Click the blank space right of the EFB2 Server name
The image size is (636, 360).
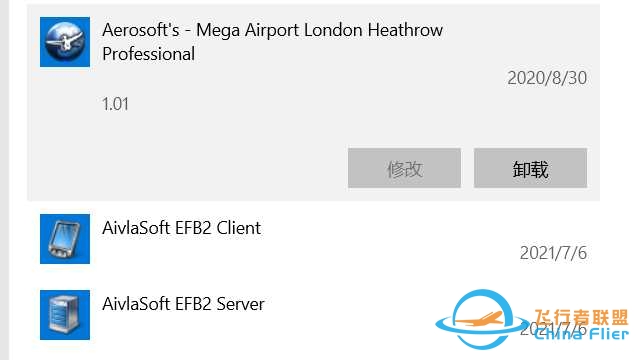point(345,304)
